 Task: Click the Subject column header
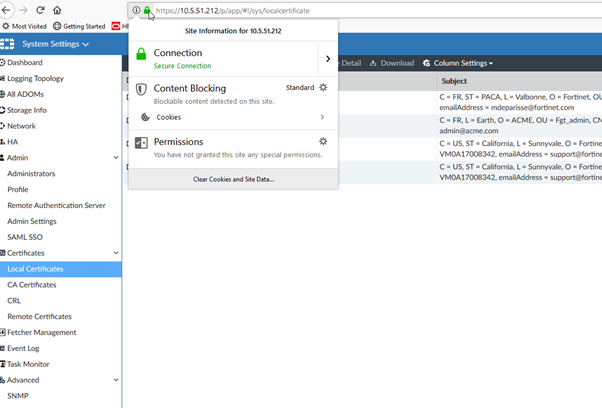click(454, 81)
